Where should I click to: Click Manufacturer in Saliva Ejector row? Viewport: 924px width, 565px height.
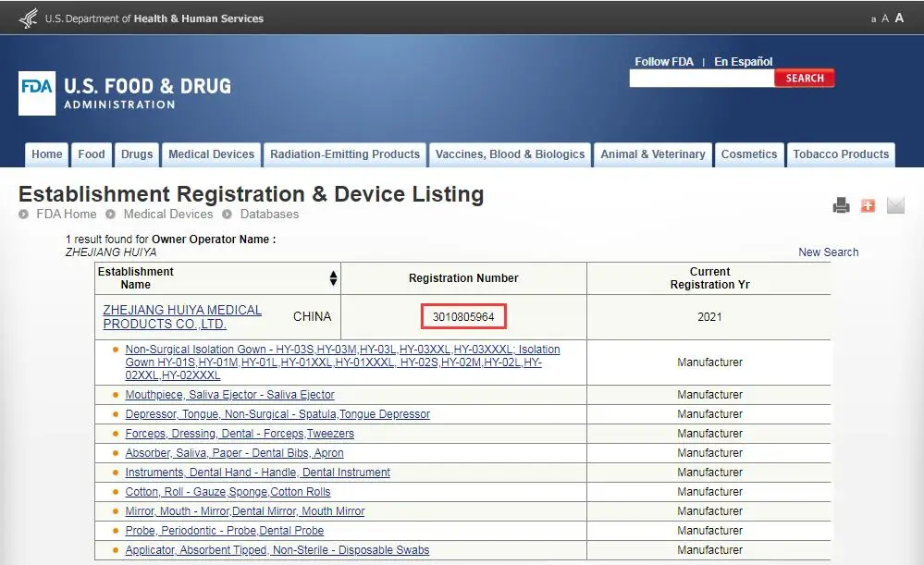(x=709, y=395)
